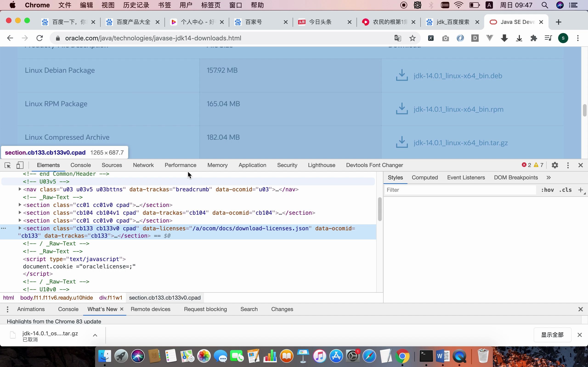Click the Styles Filter input field
This screenshot has width=588, height=367.
click(460, 190)
